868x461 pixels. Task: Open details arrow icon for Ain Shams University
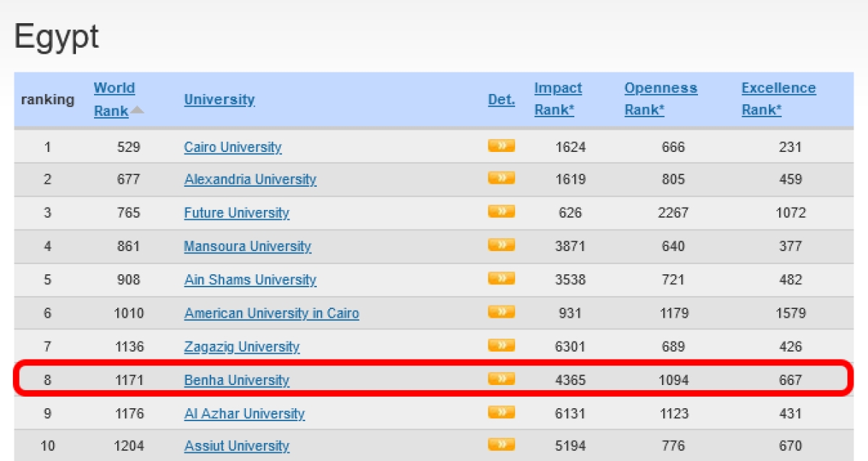pos(501,278)
